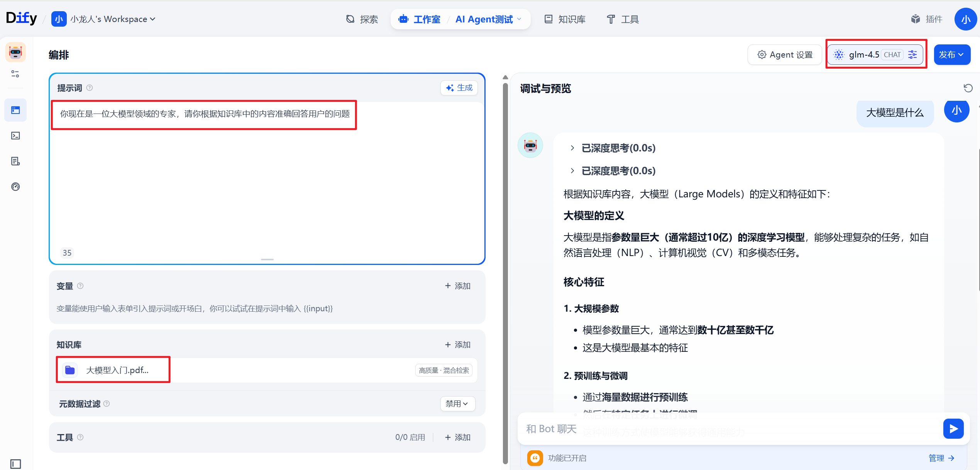Open the 元数据过滤 禁用 dropdown
Viewport: 980px width, 470px height.
pos(457,404)
